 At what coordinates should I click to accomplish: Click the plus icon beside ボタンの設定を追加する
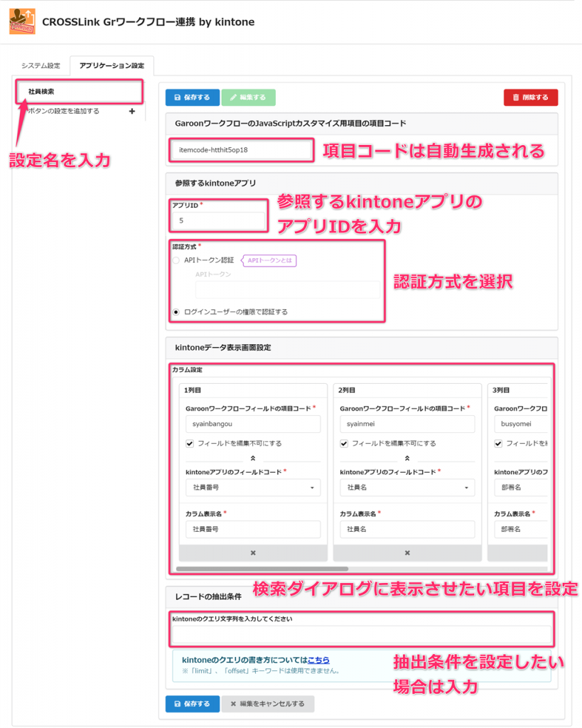[x=132, y=112]
